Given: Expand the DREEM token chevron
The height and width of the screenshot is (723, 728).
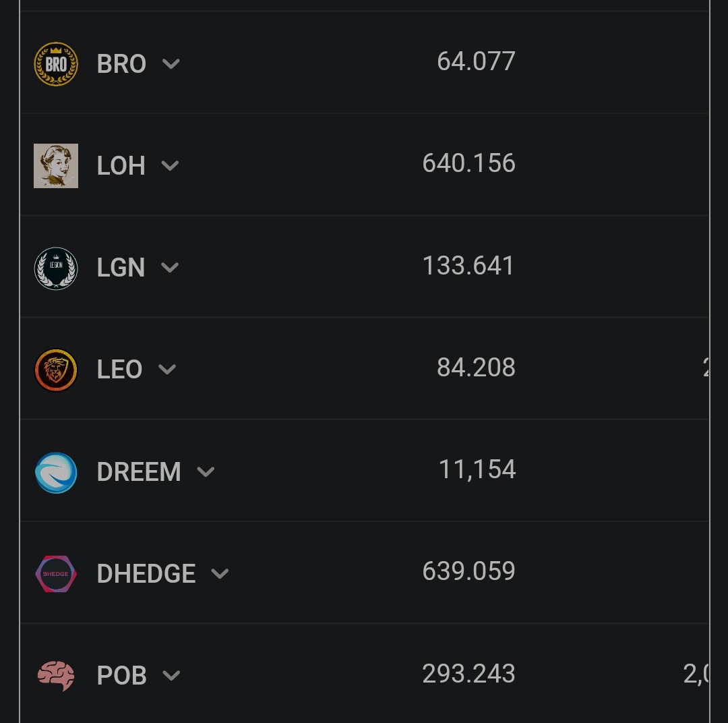Looking at the screenshot, I should coord(206,472).
